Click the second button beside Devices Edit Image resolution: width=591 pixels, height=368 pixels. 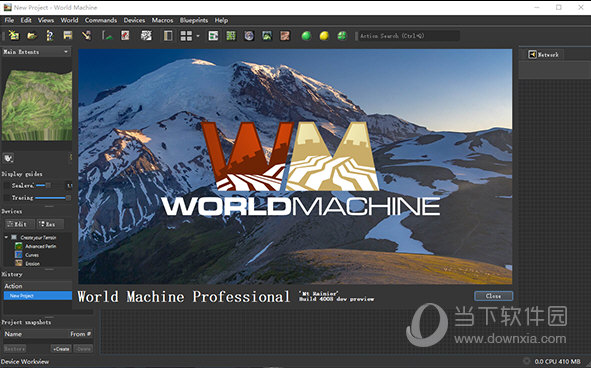(x=50, y=224)
